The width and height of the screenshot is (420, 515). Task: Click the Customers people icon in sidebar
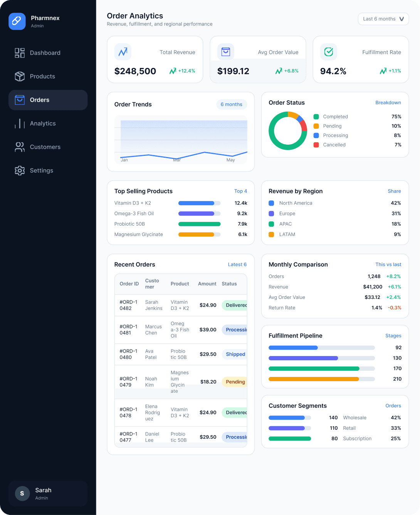click(x=20, y=147)
